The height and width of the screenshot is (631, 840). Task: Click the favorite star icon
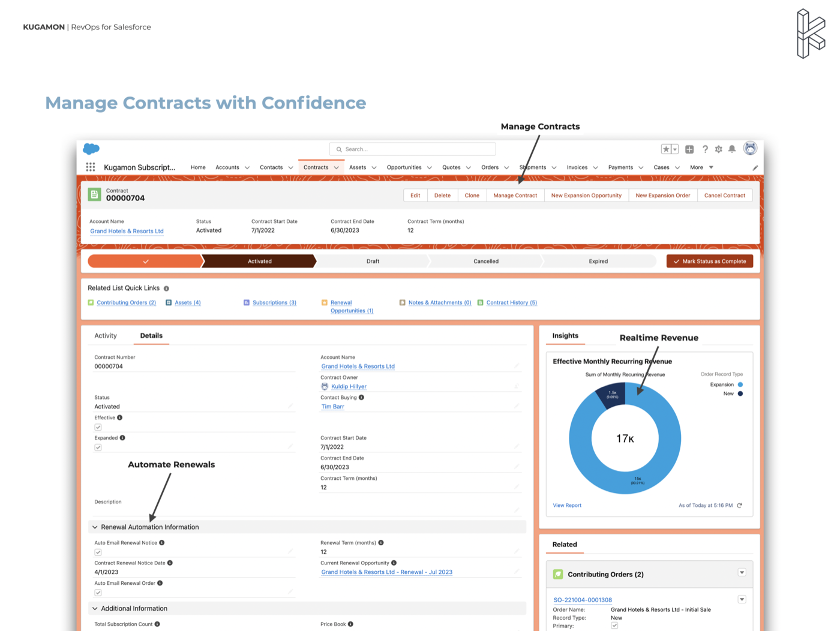665,148
